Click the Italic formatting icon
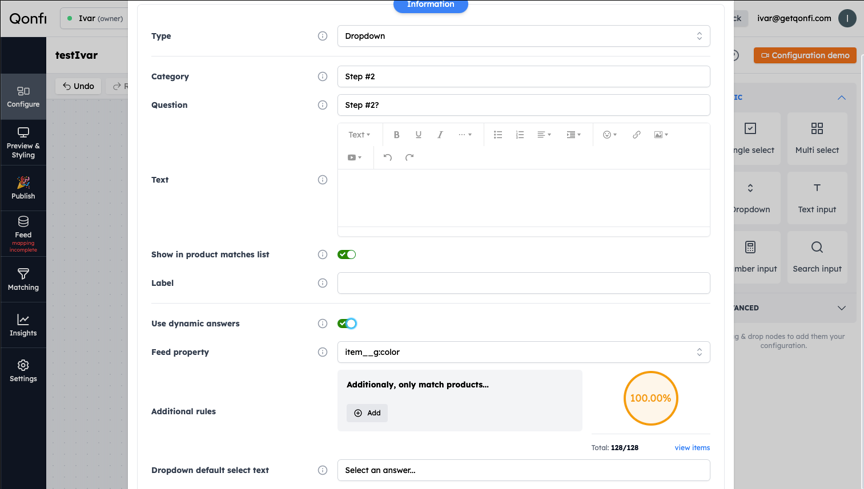The image size is (864, 489). [x=440, y=135]
